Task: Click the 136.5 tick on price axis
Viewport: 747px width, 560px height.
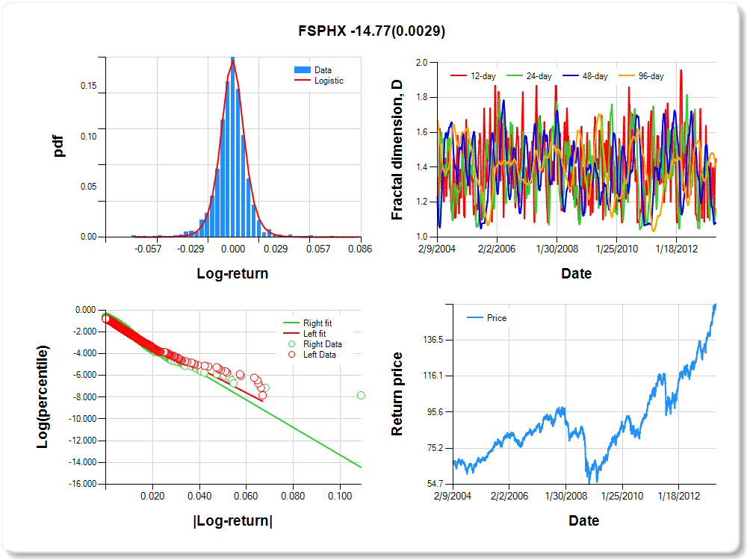Action: point(433,340)
